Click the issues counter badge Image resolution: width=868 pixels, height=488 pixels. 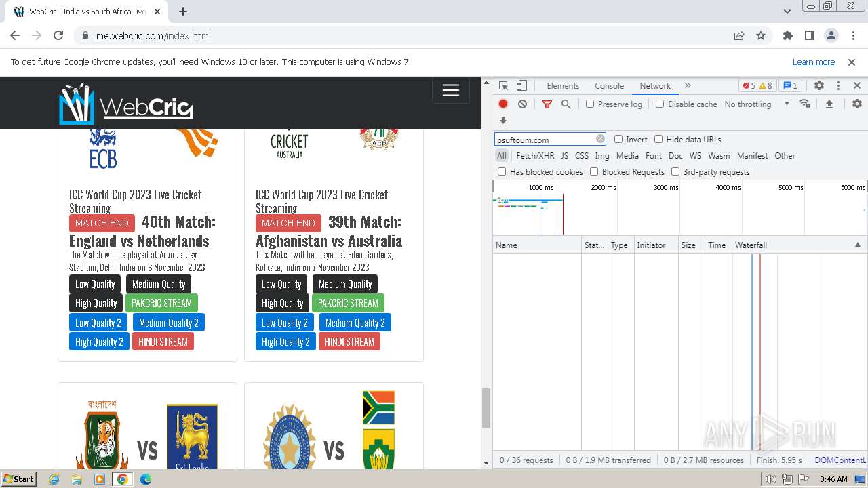click(790, 85)
